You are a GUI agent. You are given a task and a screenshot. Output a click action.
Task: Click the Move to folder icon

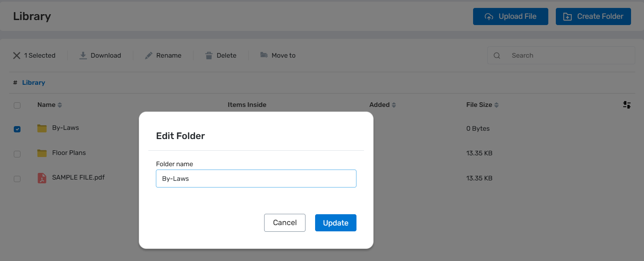click(264, 55)
